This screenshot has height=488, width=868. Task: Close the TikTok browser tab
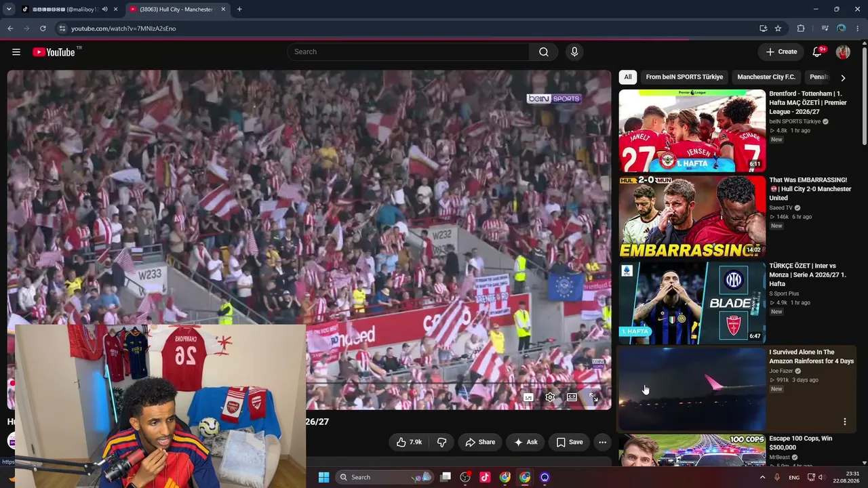(116, 9)
